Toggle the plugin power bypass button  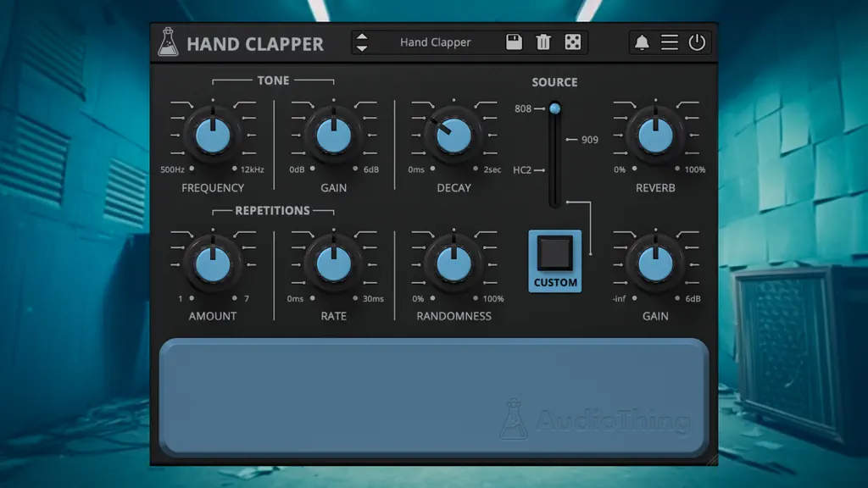[x=697, y=42]
